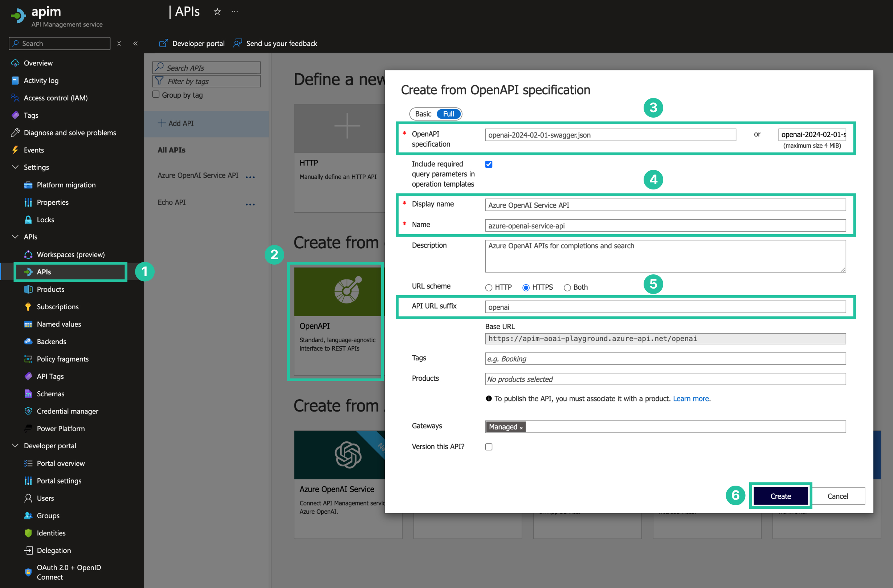Click All APIs heading
Viewport: 893px width, 588px height.
[171, 150]
